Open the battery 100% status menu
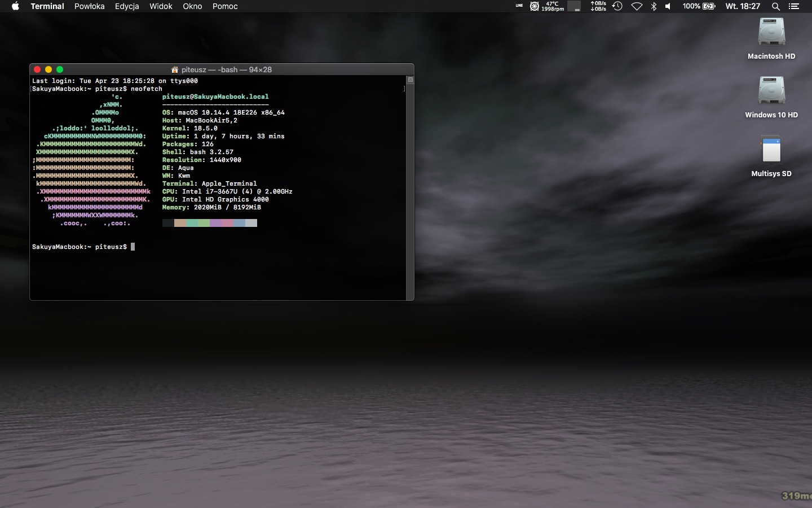Screen dimensions: 812x508 [x=699, y=6]
